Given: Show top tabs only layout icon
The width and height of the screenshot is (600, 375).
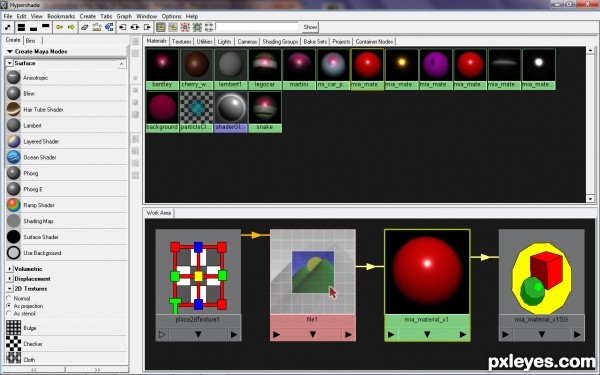Looking at the screenshot, I should click(46, 27).
